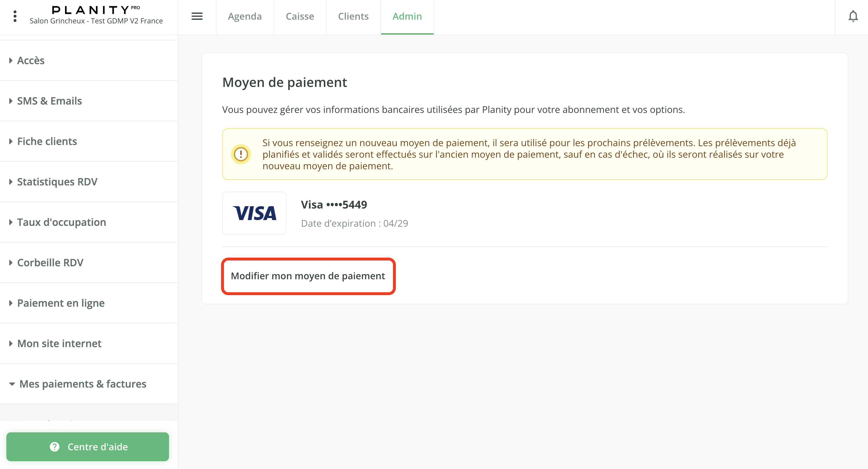Image resolution: width=868 pixels, height=469 pixels.
Task: Expand Statistiques RDV in sidebar
Action: [x=57, y=182]
